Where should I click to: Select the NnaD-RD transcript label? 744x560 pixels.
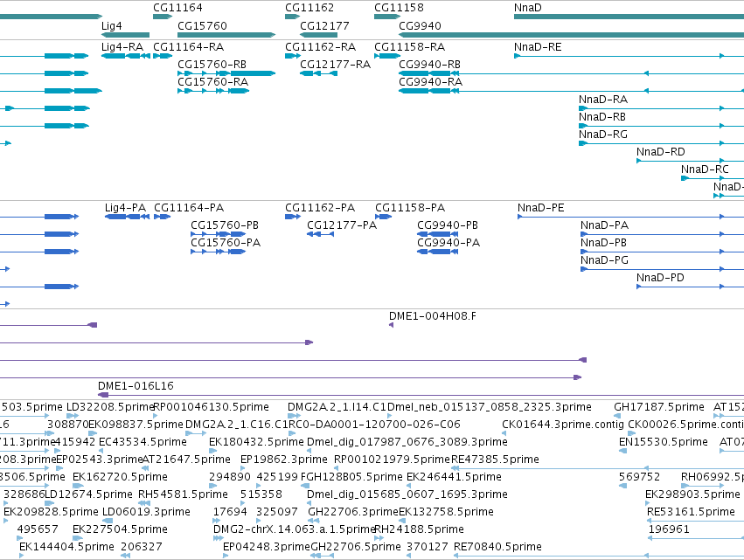(660, 152)
